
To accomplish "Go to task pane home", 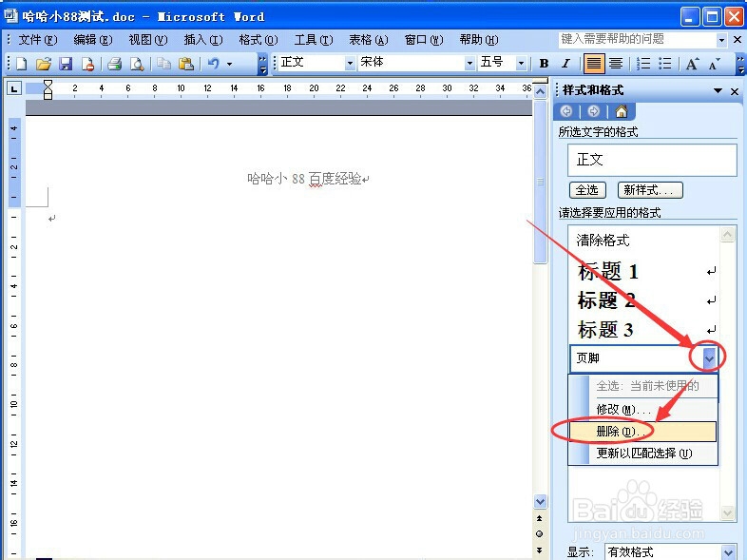I will pyautogui.click(x=621, y=111).
